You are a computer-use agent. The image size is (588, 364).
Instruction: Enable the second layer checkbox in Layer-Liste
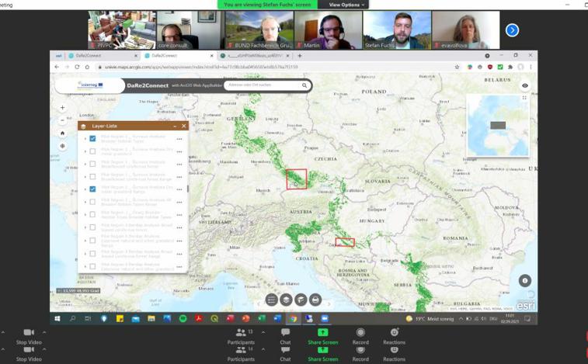tap(93, 151)
